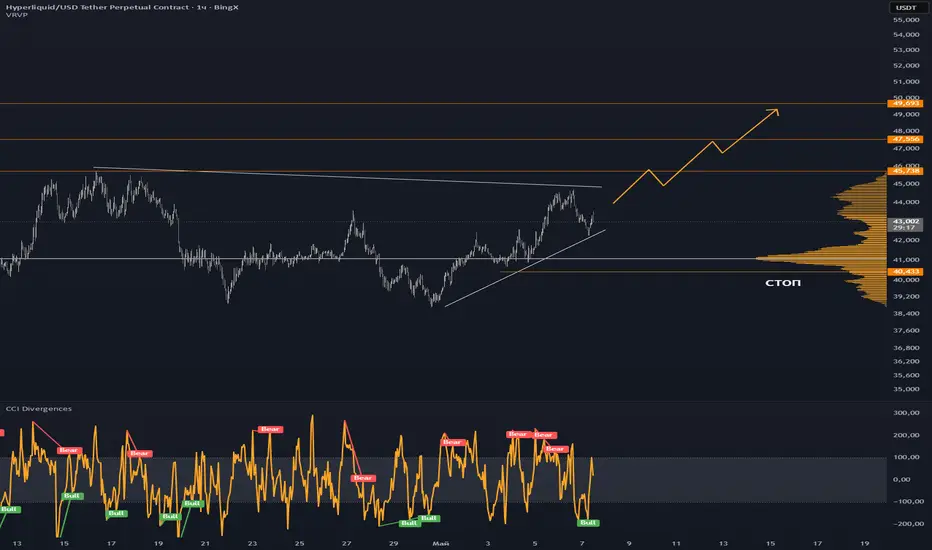Click the 29:17 candle countdown timer
The width and height of the screenshot is (932, 550).
905,228
